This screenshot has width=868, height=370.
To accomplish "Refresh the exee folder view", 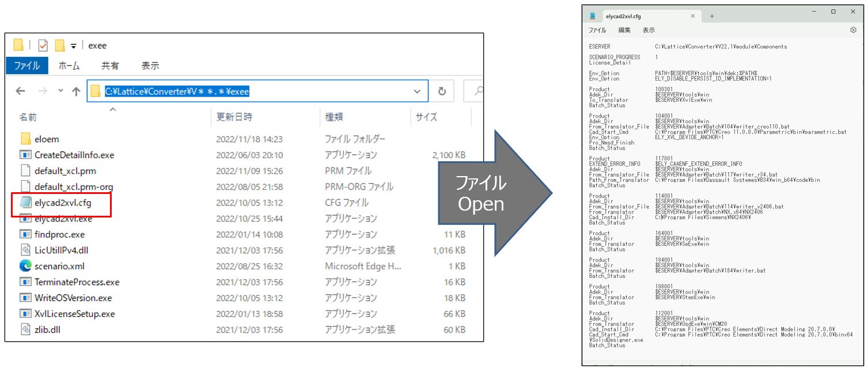I will point(442,91).
